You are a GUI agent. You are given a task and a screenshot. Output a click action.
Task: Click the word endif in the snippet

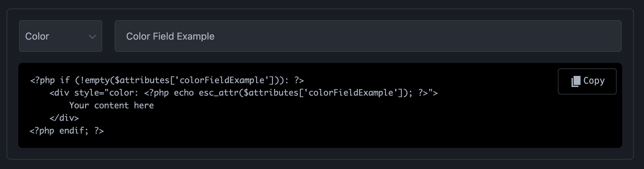(74, 131)
